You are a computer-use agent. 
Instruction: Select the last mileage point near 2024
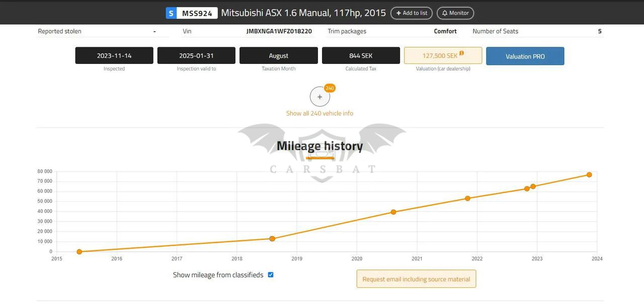click(x=589, y=175)
